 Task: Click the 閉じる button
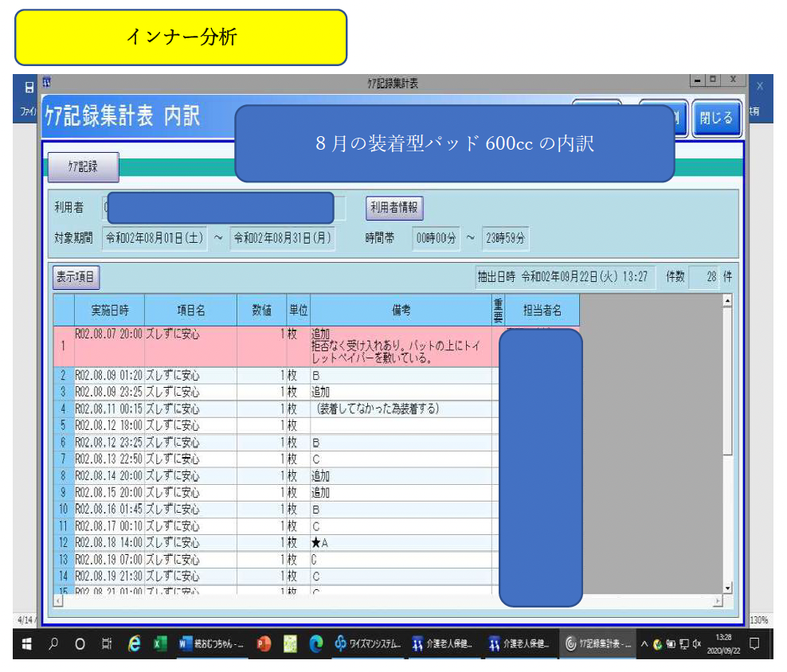coord(716,119)
